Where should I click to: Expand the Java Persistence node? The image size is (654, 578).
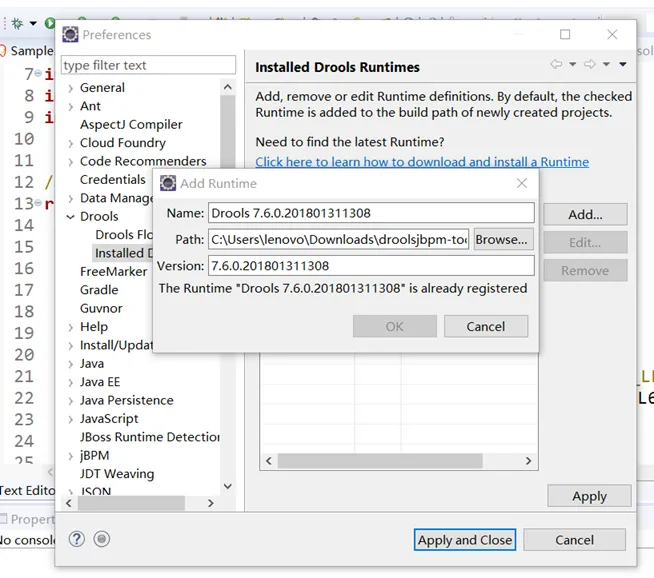[70, 400]
